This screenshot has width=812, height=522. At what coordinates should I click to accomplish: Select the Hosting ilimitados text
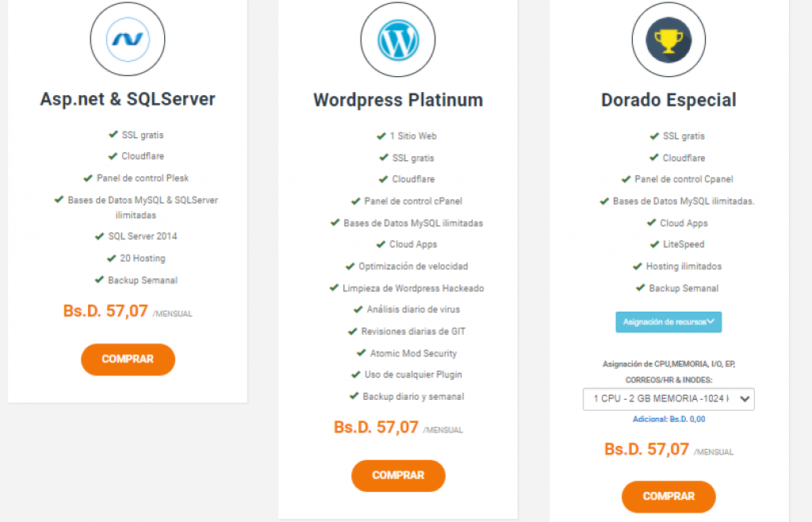(684, 267)
